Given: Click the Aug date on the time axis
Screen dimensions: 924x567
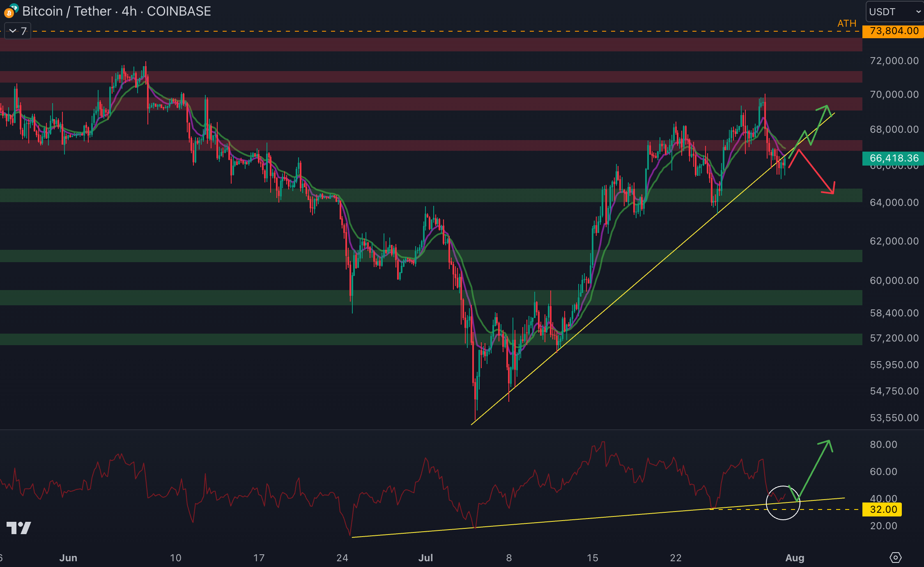Looking at the screenshot, I should (794, 558).
